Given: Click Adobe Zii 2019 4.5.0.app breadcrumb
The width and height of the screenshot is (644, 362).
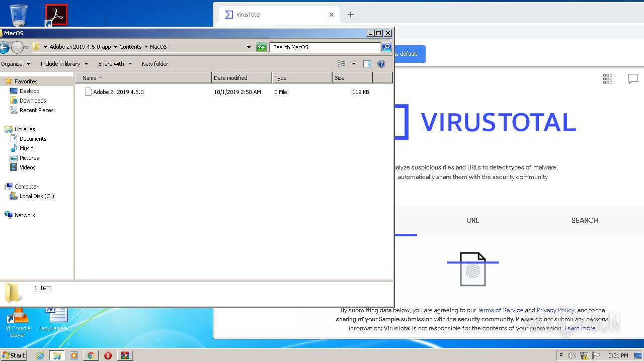Looking at the screenshot, I should (80, 47).
